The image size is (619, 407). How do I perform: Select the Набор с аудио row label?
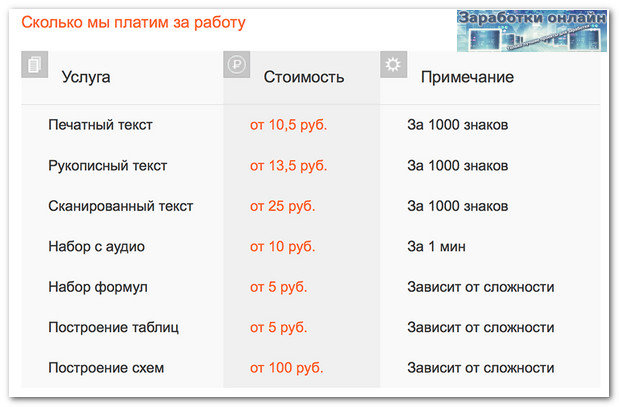click(x=96, y=247)
